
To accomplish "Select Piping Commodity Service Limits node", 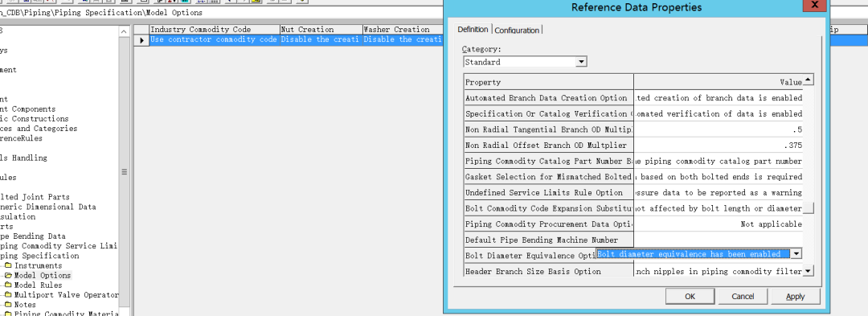I will [x=58, y=246].
